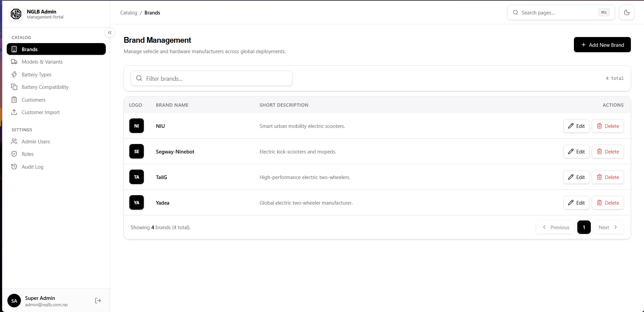Edit the NIU brand
The width and height of the screenshot is (644, 312).
point(576,126)
